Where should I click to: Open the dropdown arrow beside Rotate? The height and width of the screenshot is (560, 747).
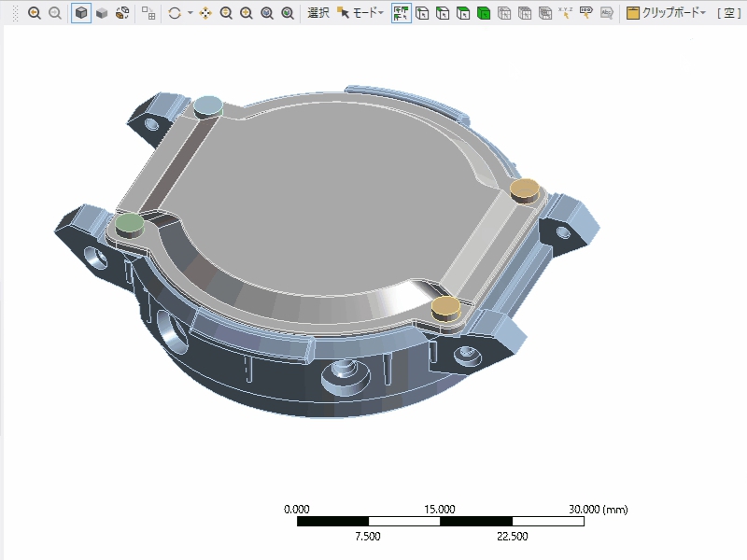pyautogui.click(x=190, y=13)
